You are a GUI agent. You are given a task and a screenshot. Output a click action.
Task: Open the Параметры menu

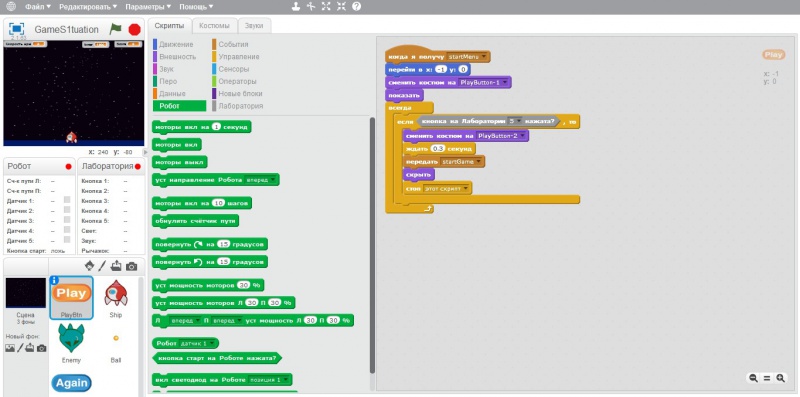148,7
